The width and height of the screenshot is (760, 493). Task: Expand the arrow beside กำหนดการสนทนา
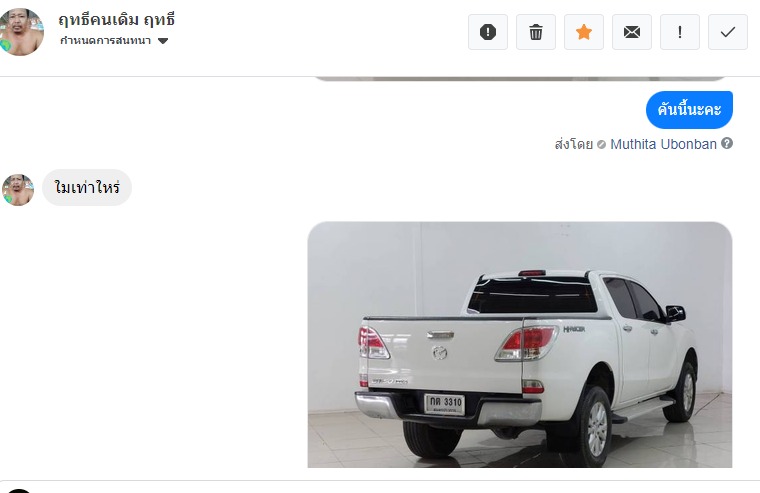click(163, 41)
